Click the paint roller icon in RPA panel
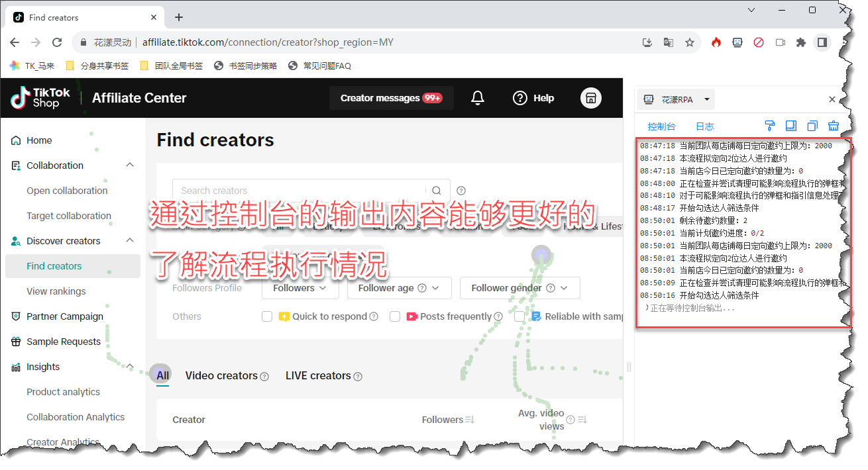The image size is (868, 470). [769, 126]
